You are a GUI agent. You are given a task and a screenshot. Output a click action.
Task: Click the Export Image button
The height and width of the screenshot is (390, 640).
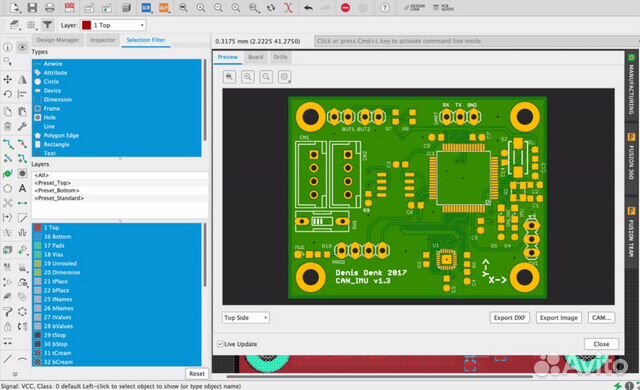pyautogui.click(x=559, y=317)
